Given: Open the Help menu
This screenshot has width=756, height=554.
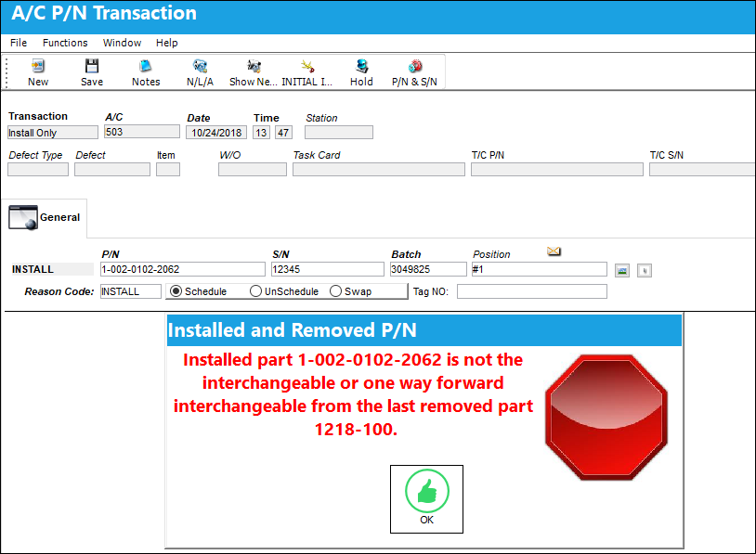Looking at the screenshot, I should click(x=167, y=43).
